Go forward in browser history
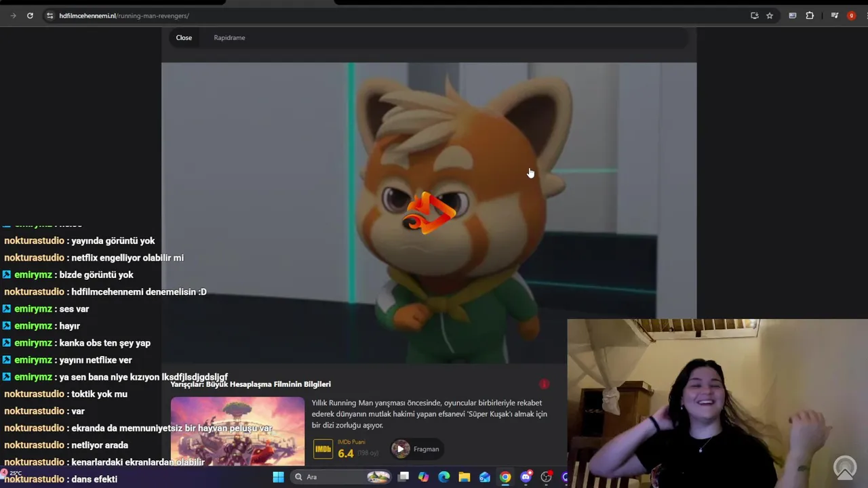 pyautogui.click(x=13, y=16)
